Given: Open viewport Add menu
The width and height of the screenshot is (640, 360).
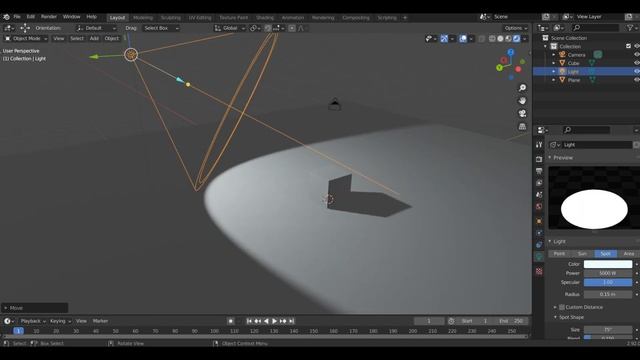Looking at the screenshot, I should tap(94, 38).
